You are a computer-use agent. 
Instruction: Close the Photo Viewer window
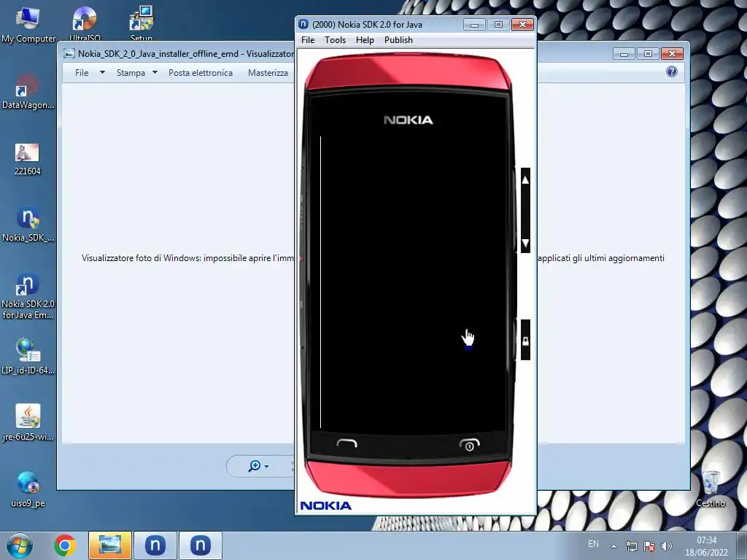coord(672,53)
